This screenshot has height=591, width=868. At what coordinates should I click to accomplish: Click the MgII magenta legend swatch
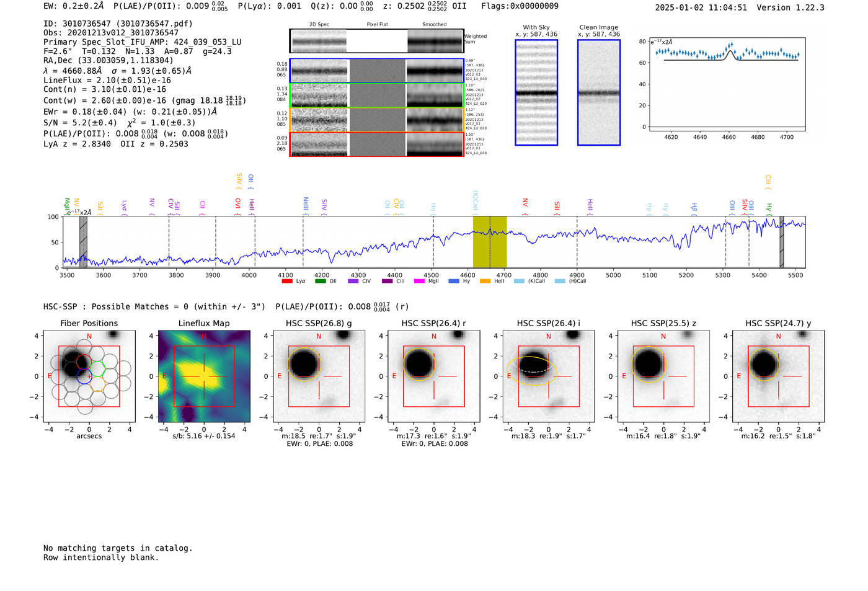click(420, 281)
